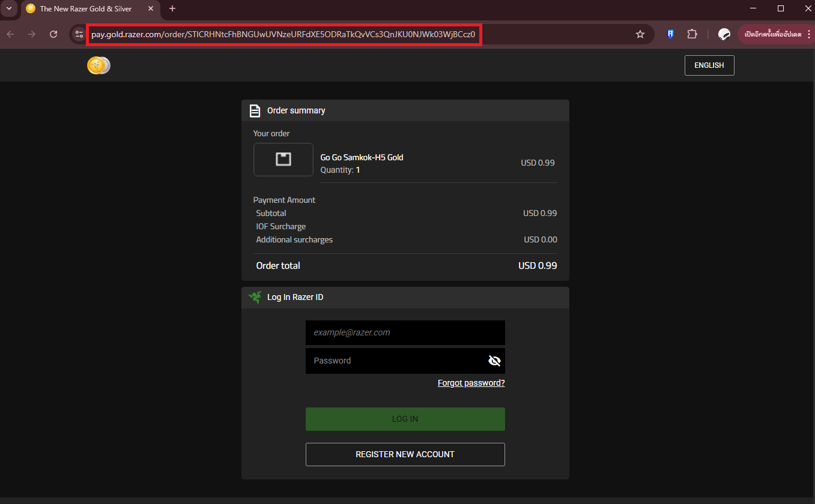
Task: Click the email input field
Action: point(405,332)
